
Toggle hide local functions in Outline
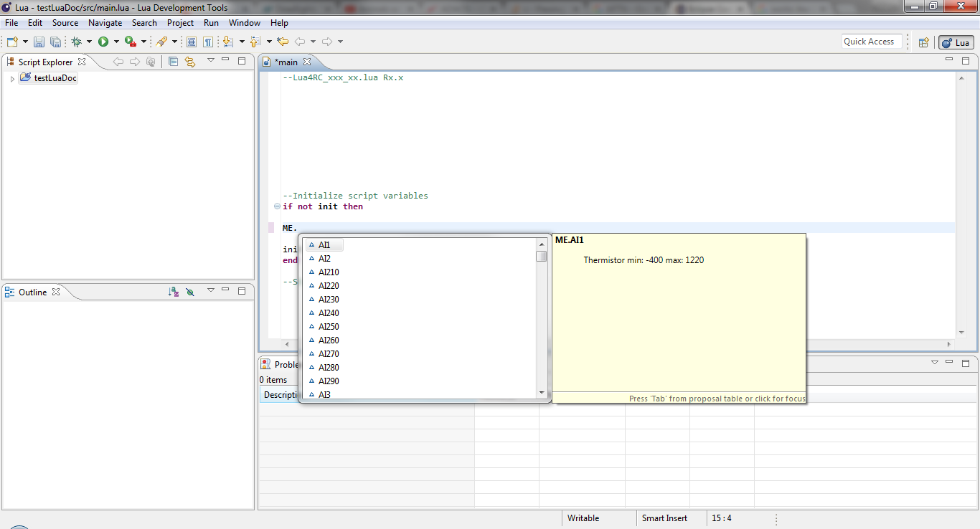click(x=190, y=292)
